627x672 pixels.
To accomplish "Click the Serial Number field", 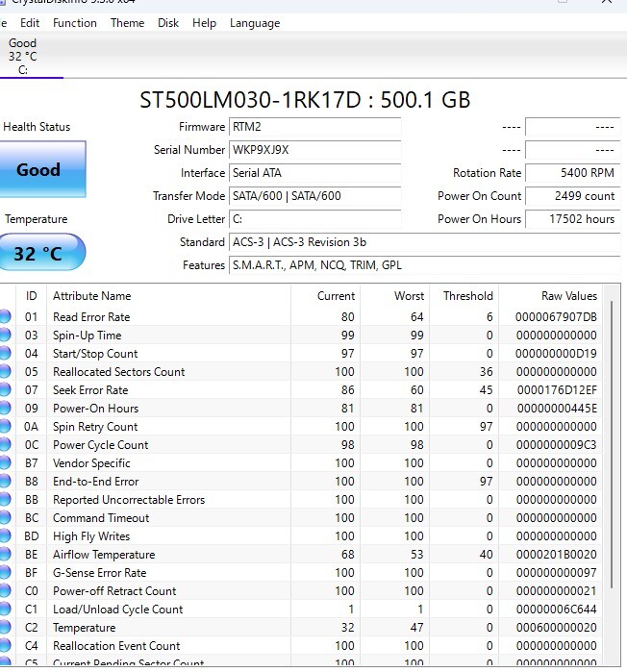I will pyautogui.click(x=314, y=150).
